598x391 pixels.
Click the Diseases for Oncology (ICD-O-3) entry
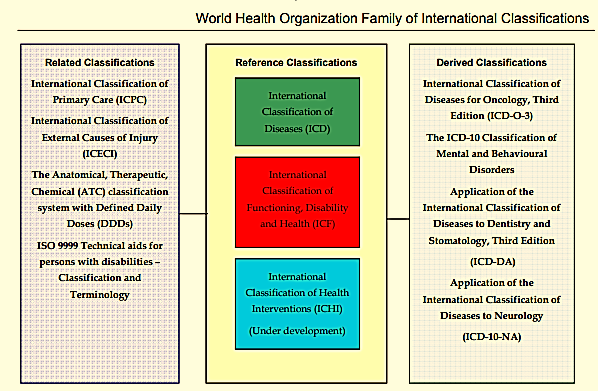[492, 100]
